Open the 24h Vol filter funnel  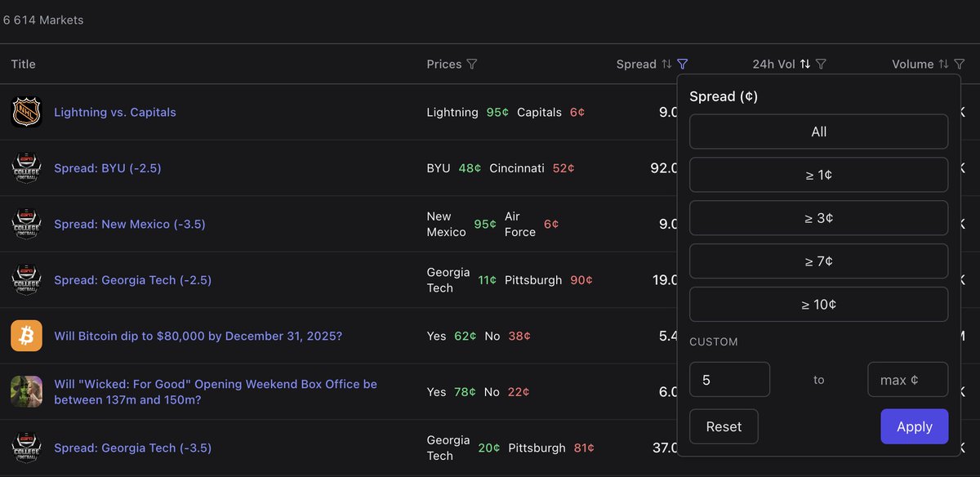822,65
